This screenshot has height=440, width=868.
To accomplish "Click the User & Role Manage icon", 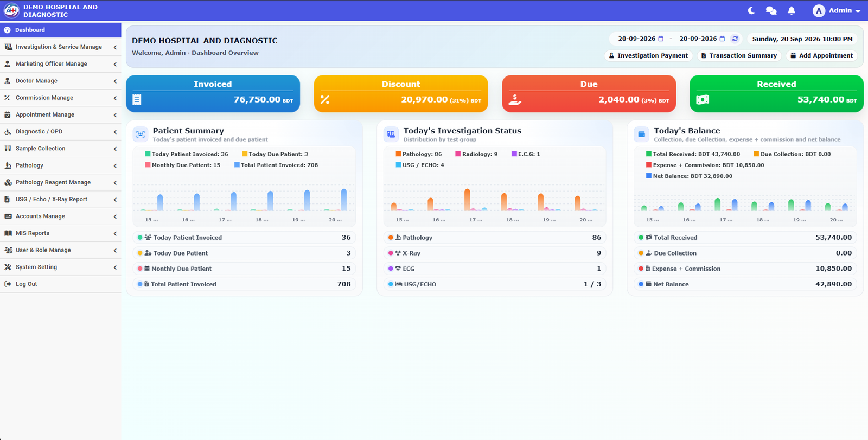I will pos(8,250).
